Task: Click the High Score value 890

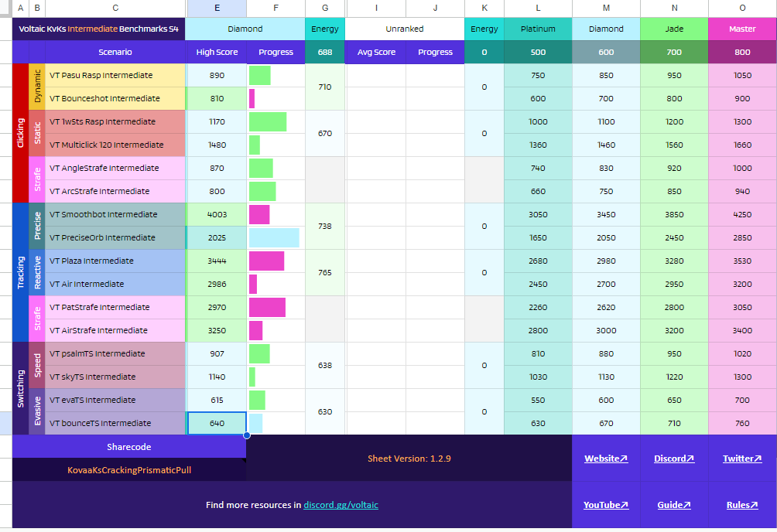Action: (x=217, y=75)
